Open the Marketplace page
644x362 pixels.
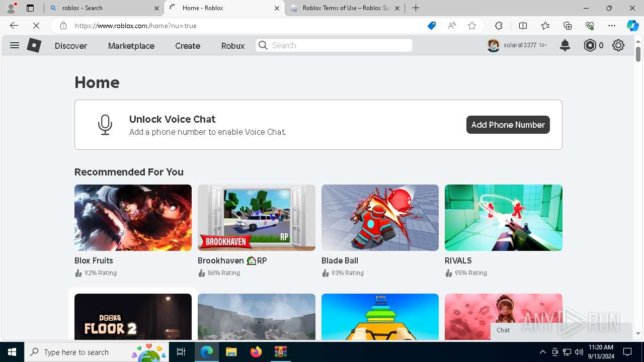click(131, 46)
